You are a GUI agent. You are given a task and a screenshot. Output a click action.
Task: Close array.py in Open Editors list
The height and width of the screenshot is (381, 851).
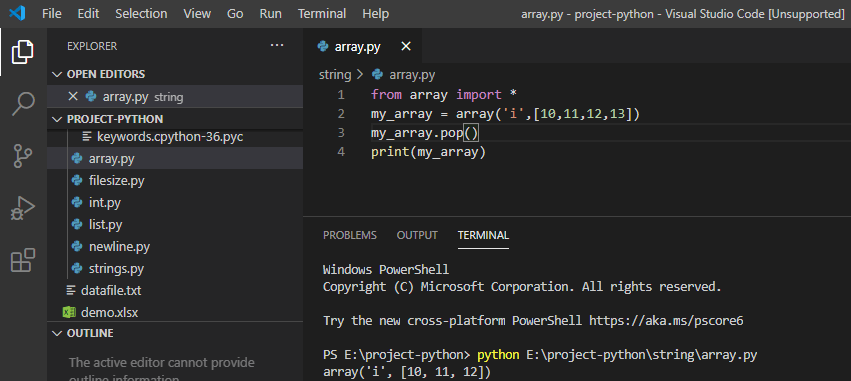coord(73,97)
